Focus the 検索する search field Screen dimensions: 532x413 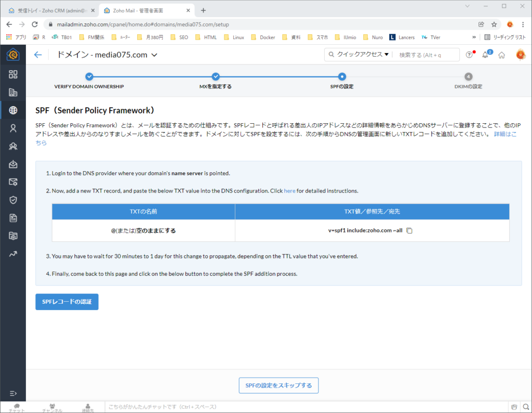coord(425,55)
